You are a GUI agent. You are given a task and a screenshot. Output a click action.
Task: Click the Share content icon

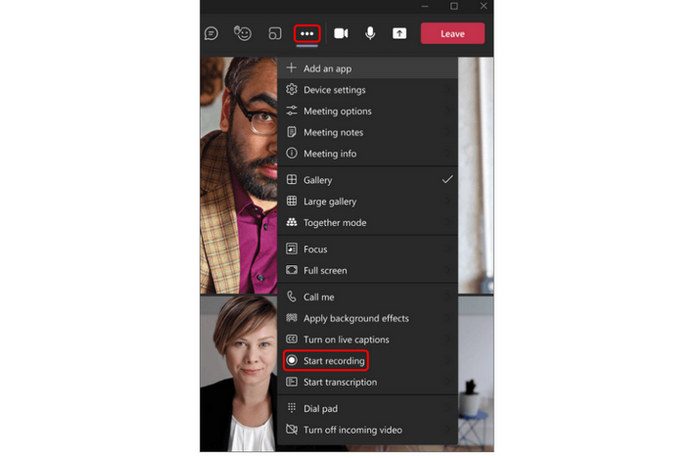tap(399, 33)
